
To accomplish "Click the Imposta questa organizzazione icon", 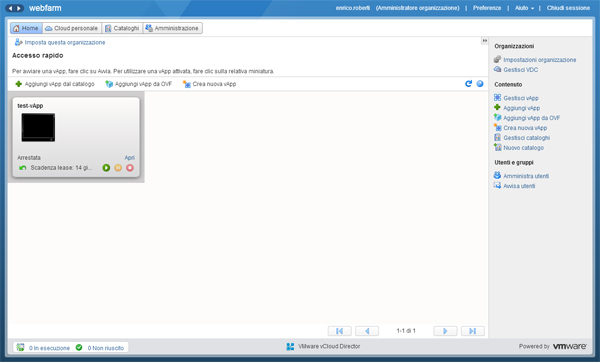I will (18, 42).
